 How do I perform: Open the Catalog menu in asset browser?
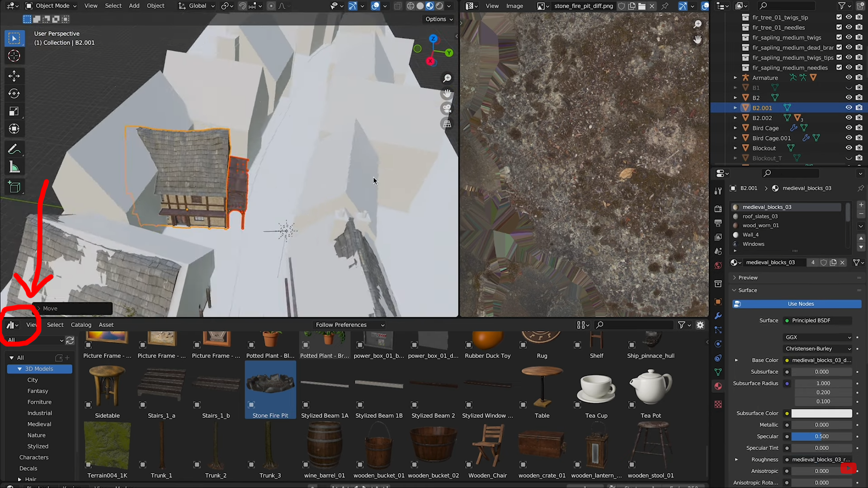point(81,325)
